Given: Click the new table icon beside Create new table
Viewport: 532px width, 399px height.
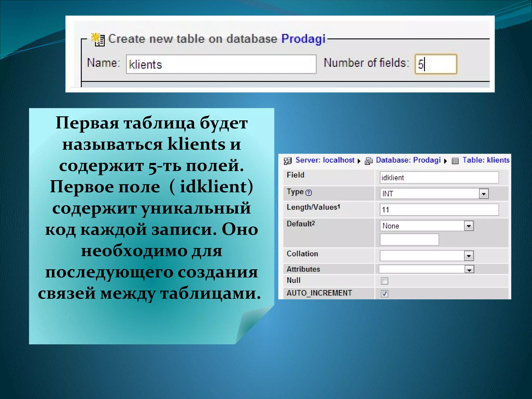Looking at the screenshot, I should tap(98, 40).
